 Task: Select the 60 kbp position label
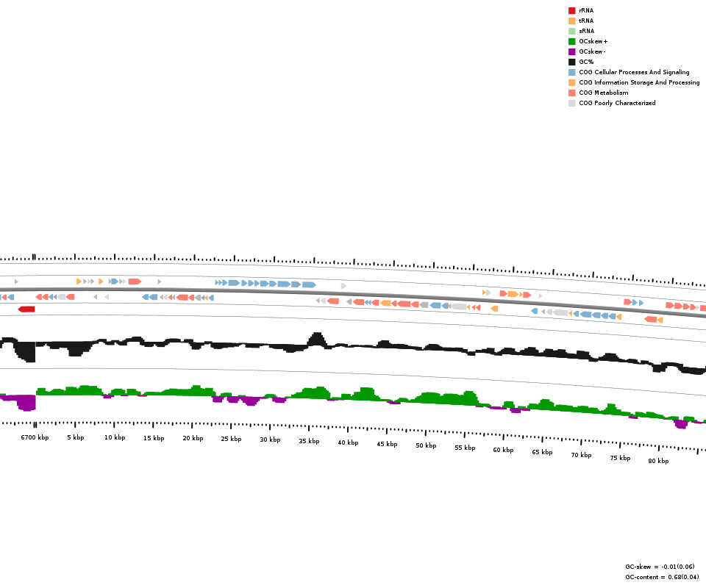503,450
